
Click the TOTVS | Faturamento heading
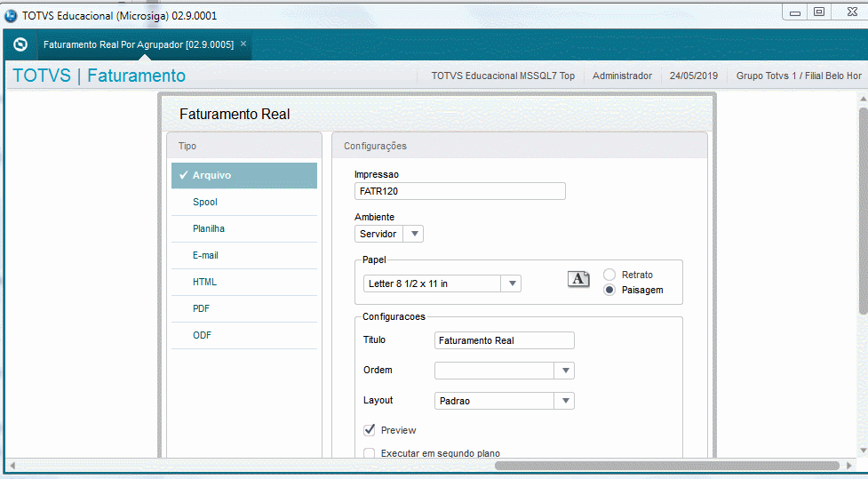pos(100,76)
